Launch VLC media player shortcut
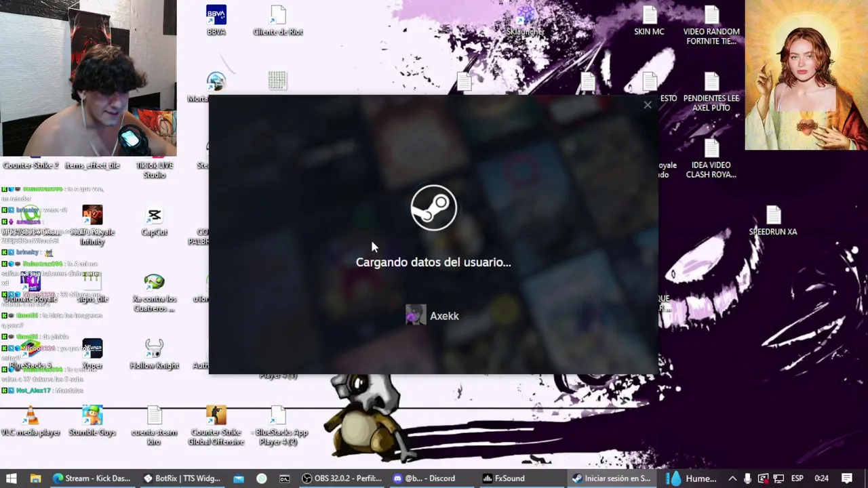This screenshot has width=868, height=488. click(31, 421)
